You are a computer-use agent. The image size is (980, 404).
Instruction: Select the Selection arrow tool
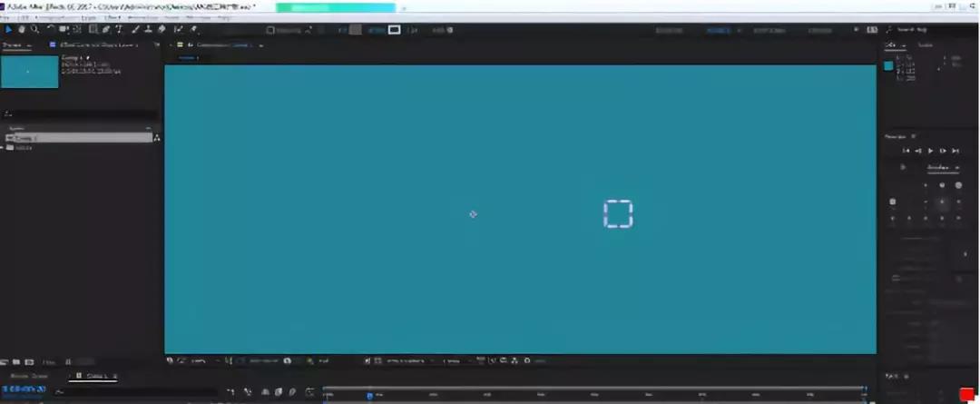point(9,29)
